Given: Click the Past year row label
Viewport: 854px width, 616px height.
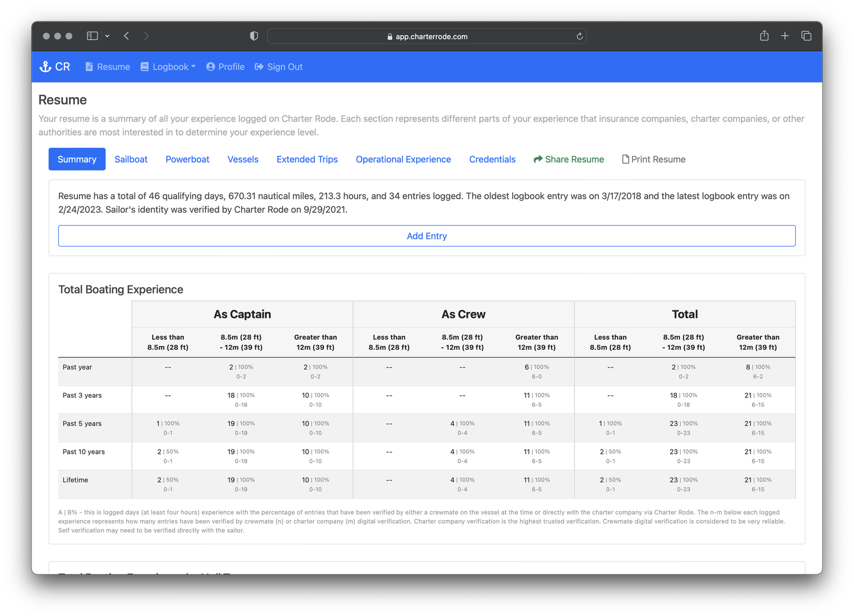Looking at the screenshot, I should 77,367.
